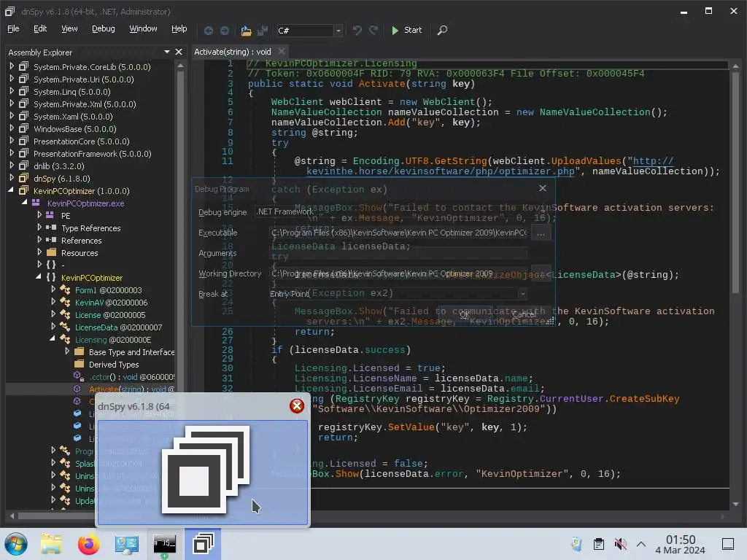
Task: Show hidden tray icons chevron
Action: (x=640, y=544)
